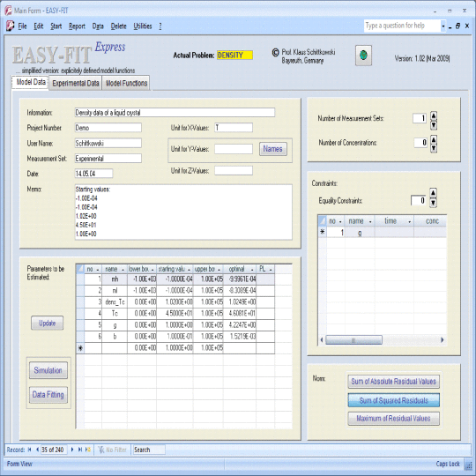Start Data Fitting

(x=48, y=395)
